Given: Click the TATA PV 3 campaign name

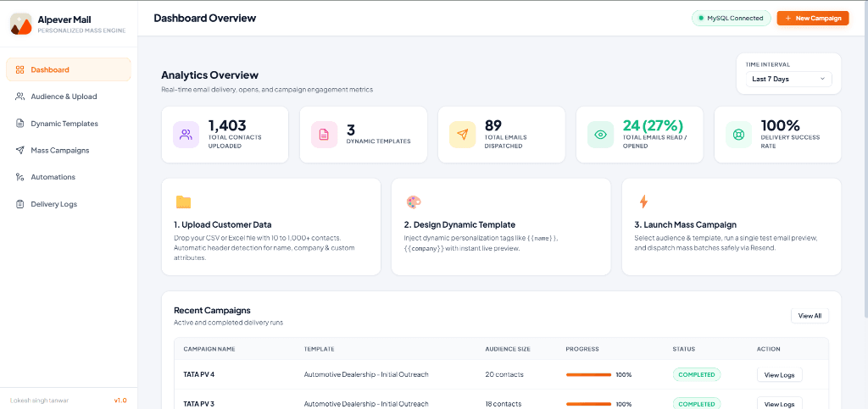Looking at the screenshot, I should point(198,404).
